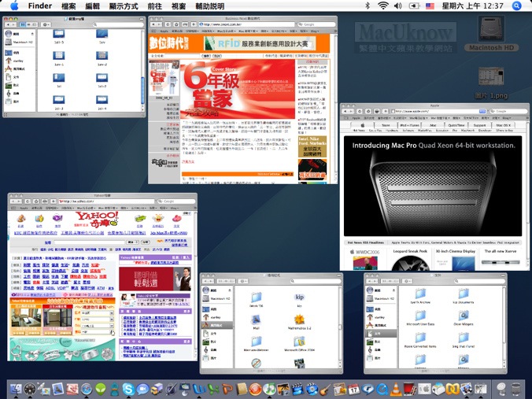
Task: Click the Yahoo! 奇摩 logo
Action: (x=97, y=219)
